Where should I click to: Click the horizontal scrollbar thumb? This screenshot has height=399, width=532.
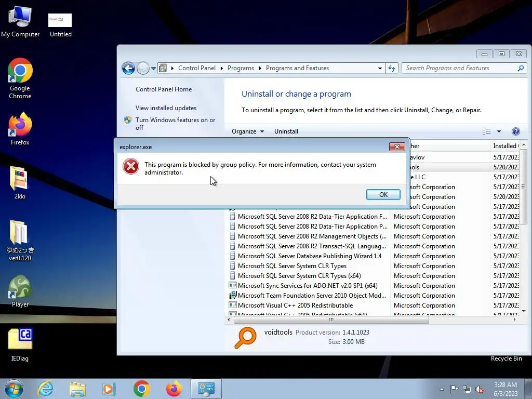[x=331, y=320]
